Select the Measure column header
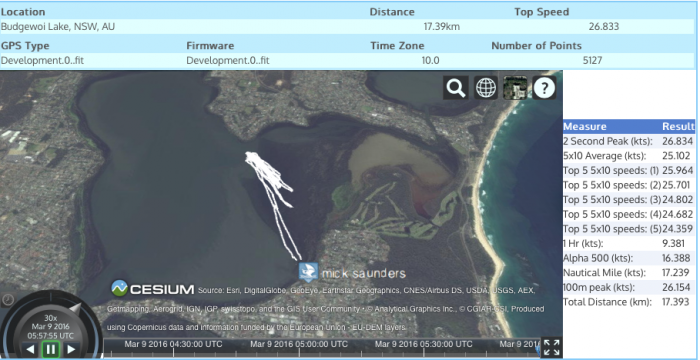This screenshot has width=700, height=360. (585, 126)
